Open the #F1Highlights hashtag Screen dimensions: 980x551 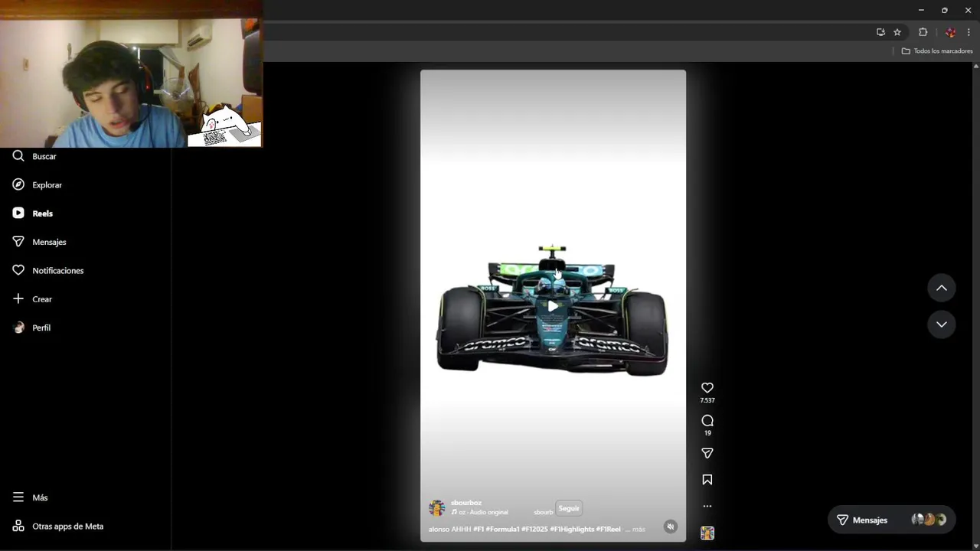[x=573, y=530]
